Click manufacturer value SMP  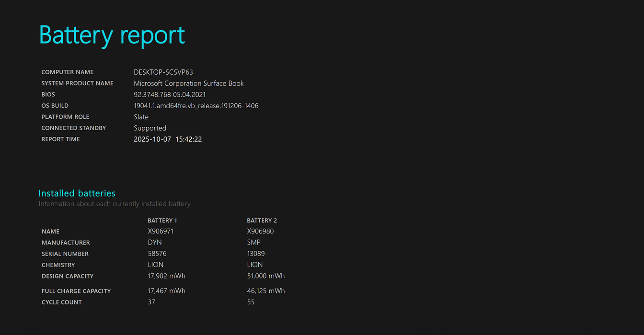coord(254,242)
